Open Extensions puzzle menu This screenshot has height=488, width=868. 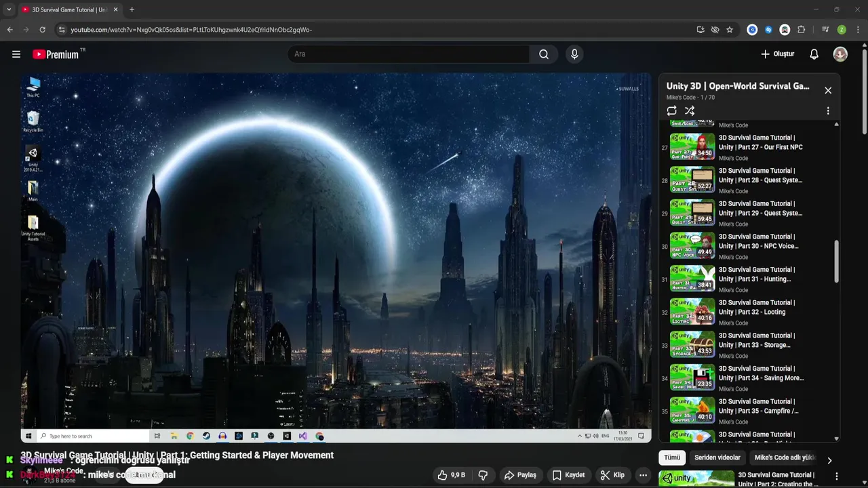tap(802, 30)
